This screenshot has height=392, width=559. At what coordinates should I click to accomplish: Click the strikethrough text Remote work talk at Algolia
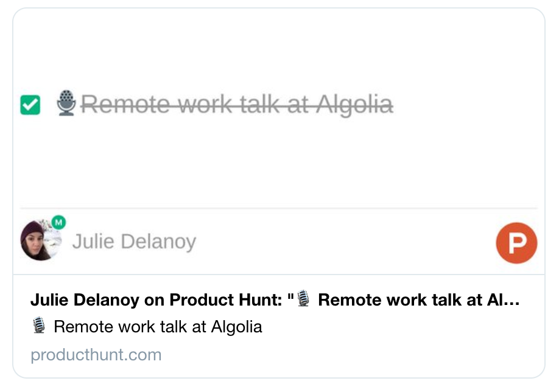(x=237, y=105)
